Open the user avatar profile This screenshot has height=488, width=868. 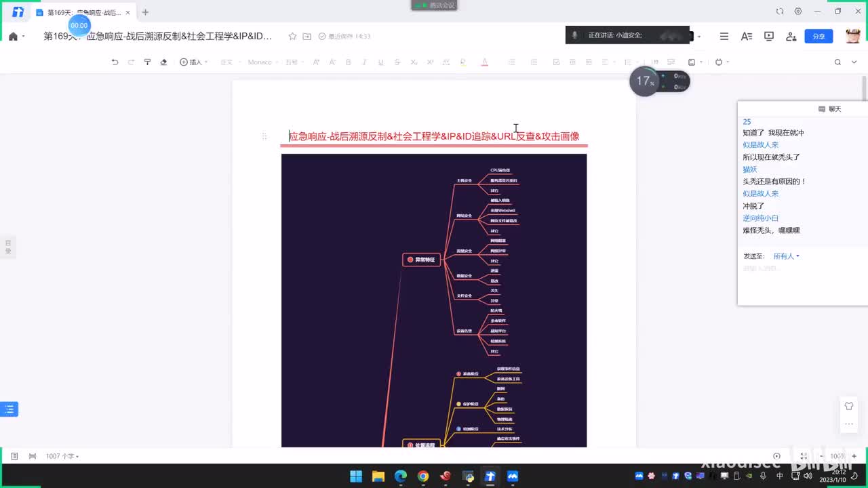coord(853,37)
